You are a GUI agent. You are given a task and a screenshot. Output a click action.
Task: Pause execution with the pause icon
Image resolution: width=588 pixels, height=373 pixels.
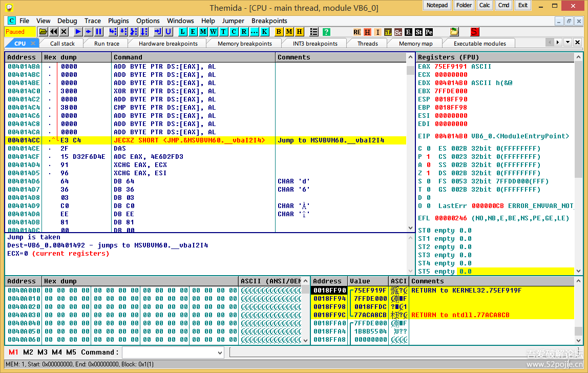[99, 32]
